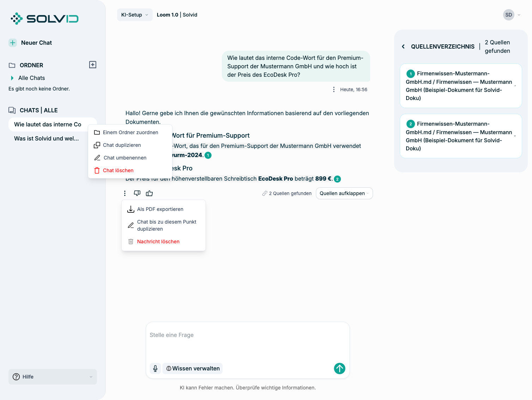Click citation badge 1 after the code word
Image resolution: width=532 pixels, height=400 pixels.
[x=208, y=155]
